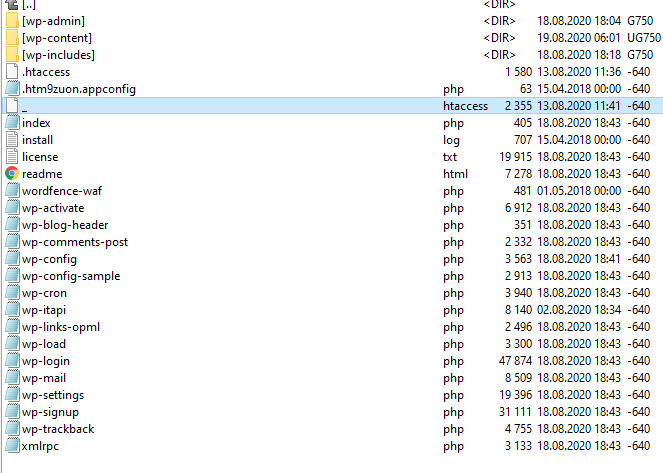Viewport: 663px width, 473px height.
Task: Click the install log file icon
Action: click(x=12, y=139)
